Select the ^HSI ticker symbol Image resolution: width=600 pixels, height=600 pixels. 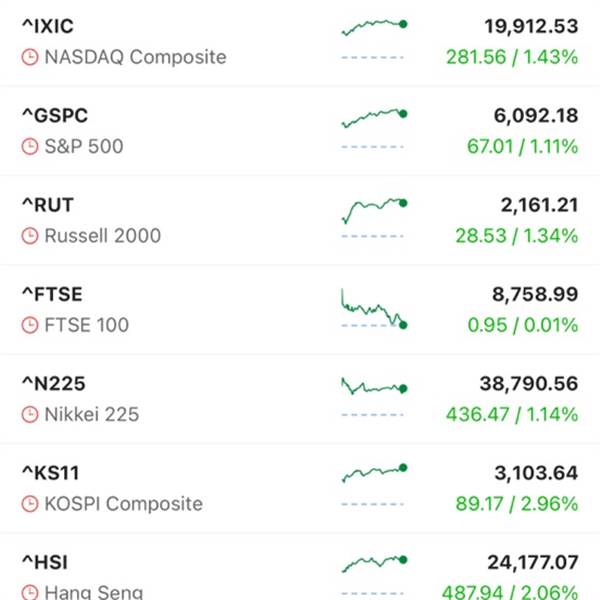coord(45,562)
